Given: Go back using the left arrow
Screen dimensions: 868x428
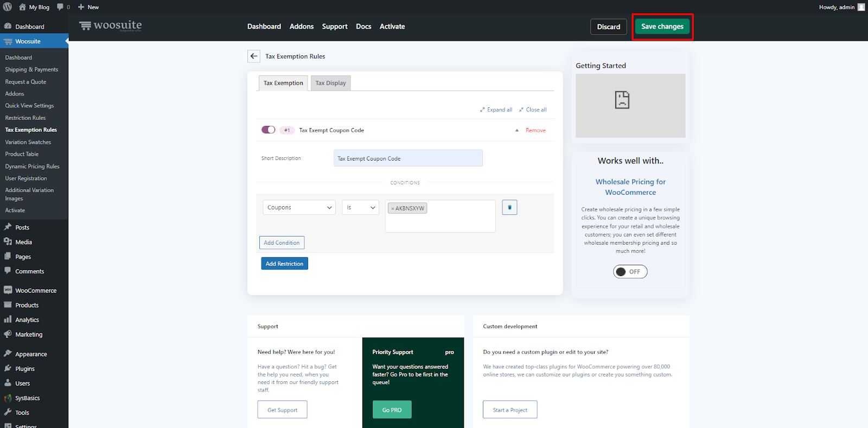Looking at the screenshot, I should pos(254,56).
